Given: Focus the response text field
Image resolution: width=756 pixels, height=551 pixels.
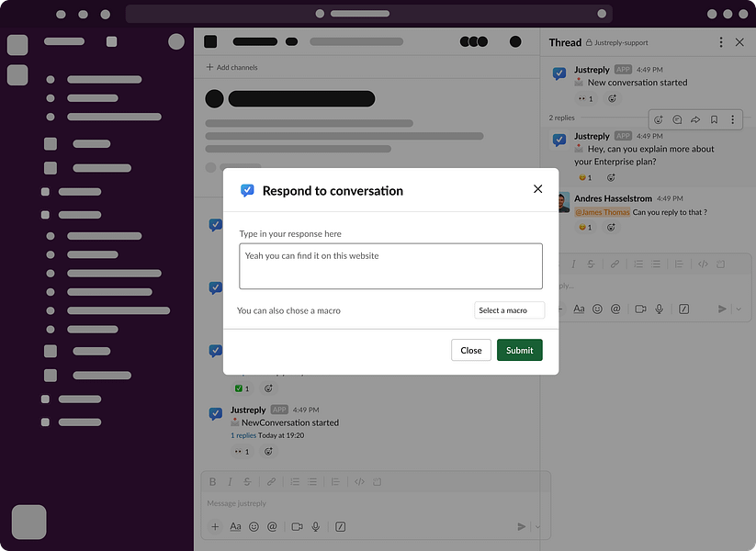Looking at the screenshot, I should point(390,266).
